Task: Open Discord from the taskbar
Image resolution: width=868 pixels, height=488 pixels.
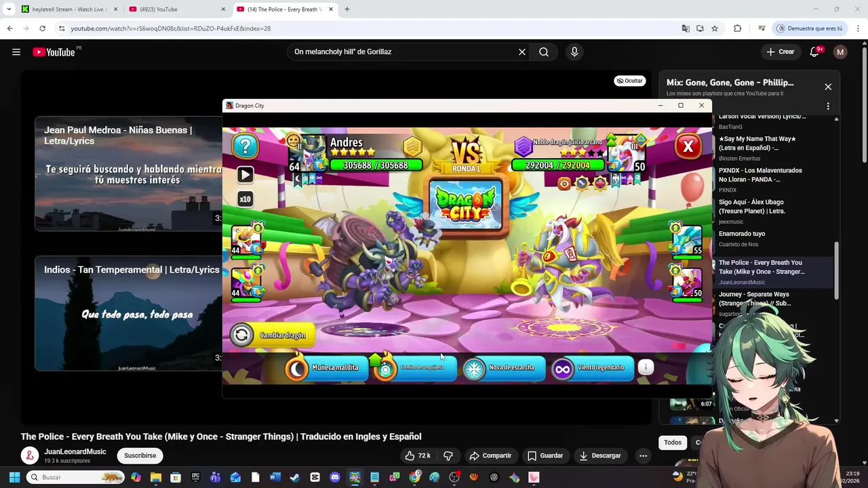Action: click(335, 477)
